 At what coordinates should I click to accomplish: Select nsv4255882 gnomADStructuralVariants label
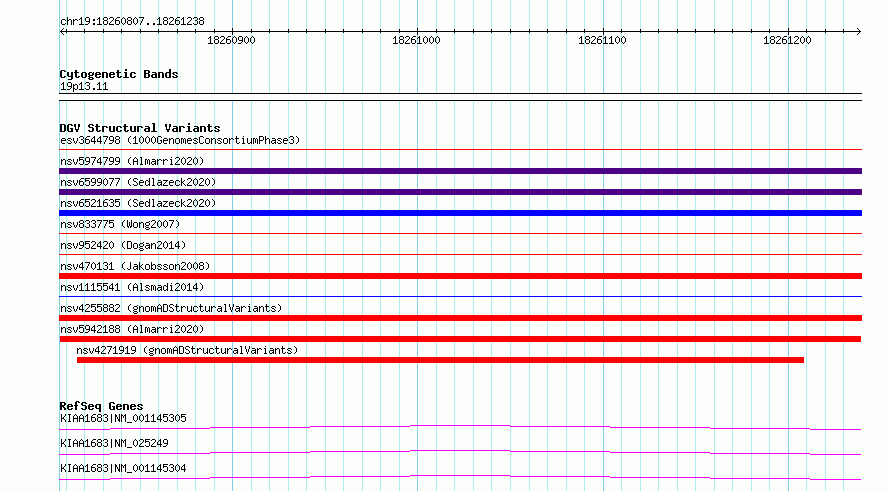pos(171,308)
